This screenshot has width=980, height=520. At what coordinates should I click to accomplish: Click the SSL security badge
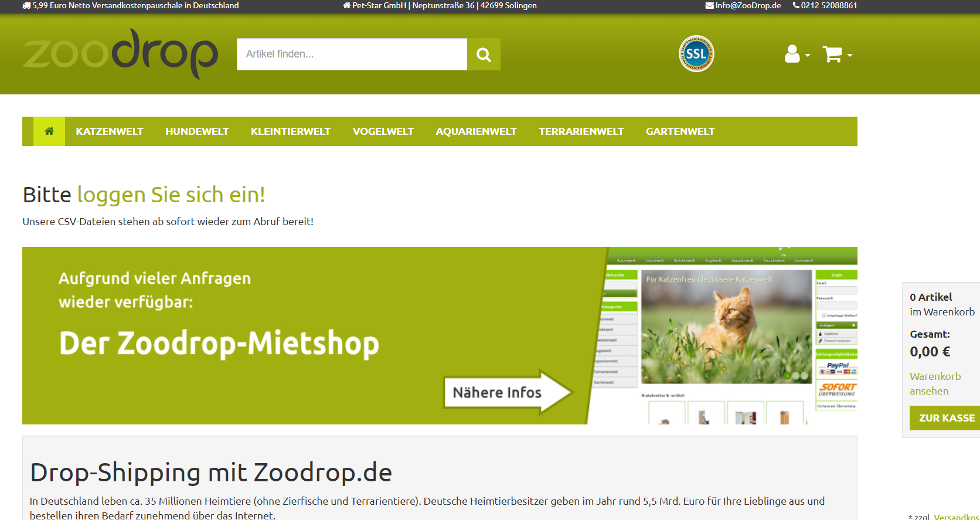point(696,53)
